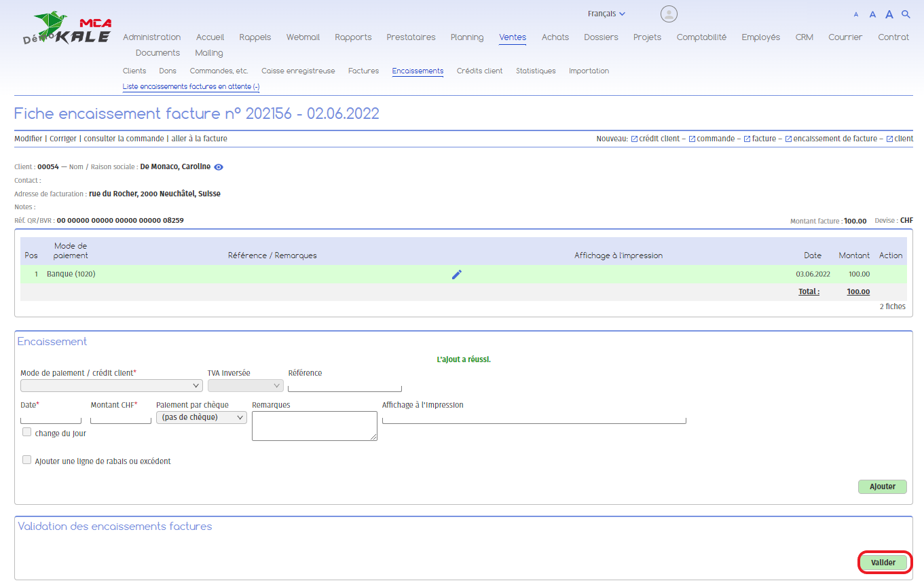This screenshot has height=585, width=924.
Task: Switch to the Clients submenu
Action: coord(134,71)
